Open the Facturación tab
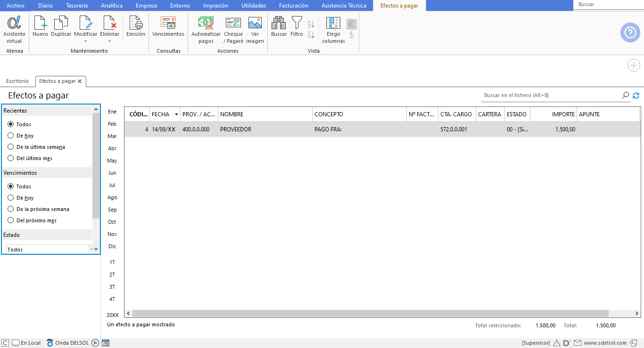This screenshot has height=348, width=644. (294, 6)
